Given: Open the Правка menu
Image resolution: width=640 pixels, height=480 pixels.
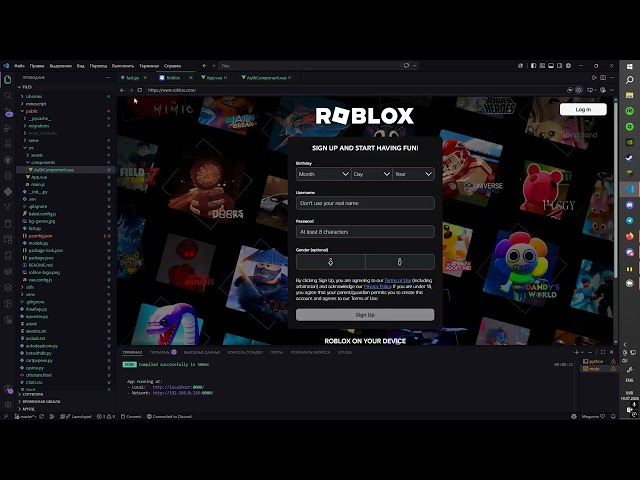Looking at the screenshot, I should 37,66.
